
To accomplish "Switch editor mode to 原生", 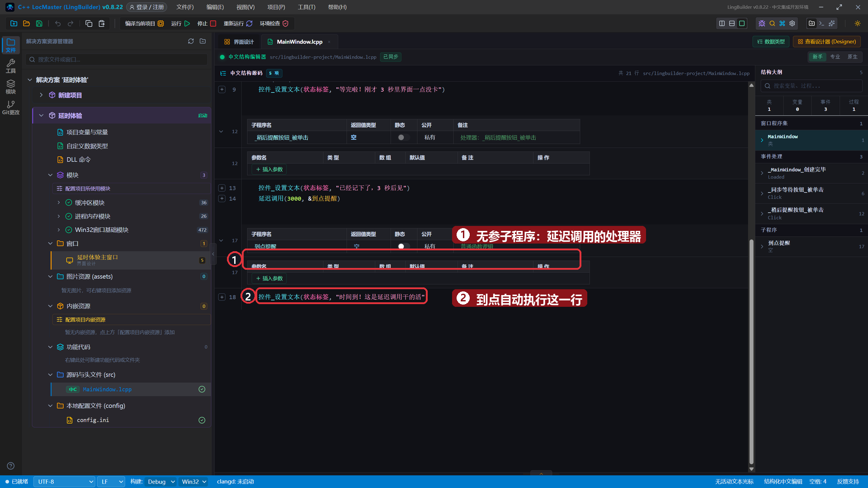I will click(x=852, y=57).
